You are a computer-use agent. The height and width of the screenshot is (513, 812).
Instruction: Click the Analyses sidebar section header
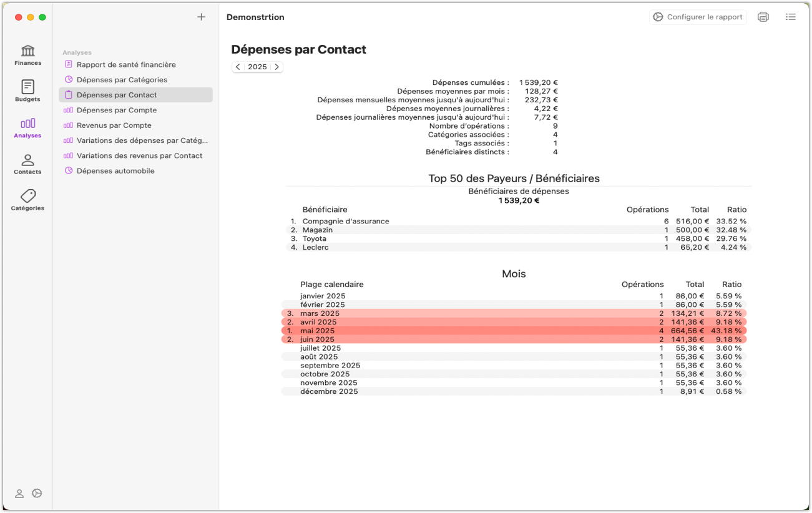click(x=77, y=52)
